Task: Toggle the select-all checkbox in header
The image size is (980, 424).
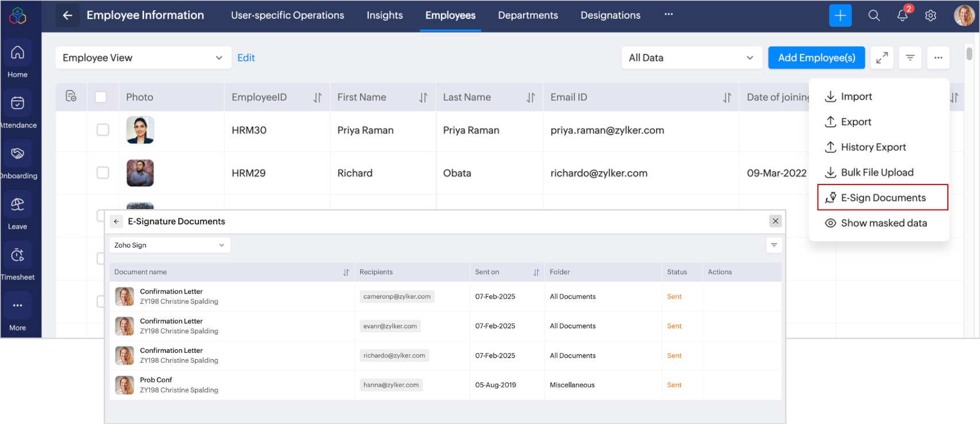Action: [101, 97]
